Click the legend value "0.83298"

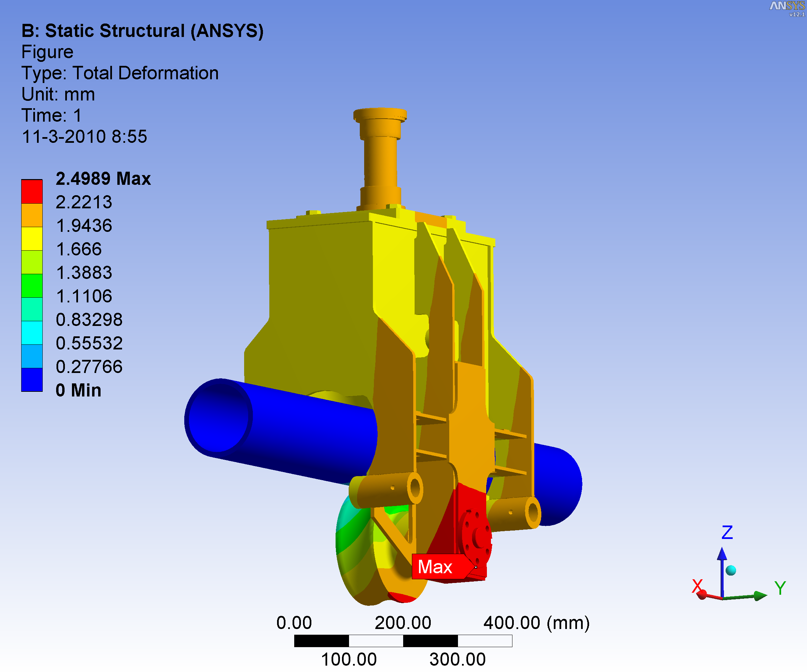(x=89, y=320)
